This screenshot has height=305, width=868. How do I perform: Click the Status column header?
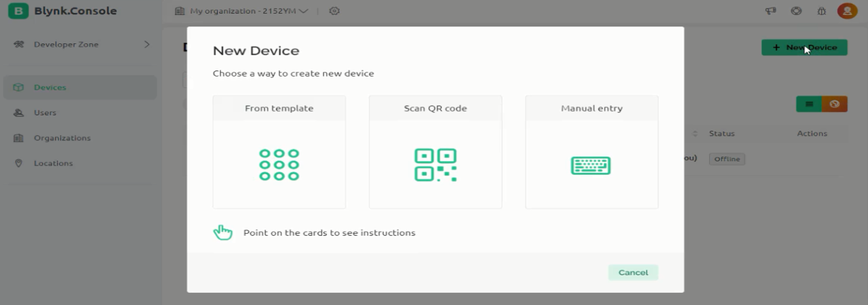point(722,134)
